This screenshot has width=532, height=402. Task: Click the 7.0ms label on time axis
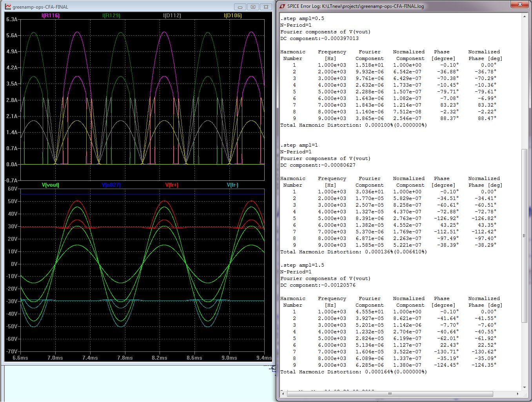click(x=55, y=358)
